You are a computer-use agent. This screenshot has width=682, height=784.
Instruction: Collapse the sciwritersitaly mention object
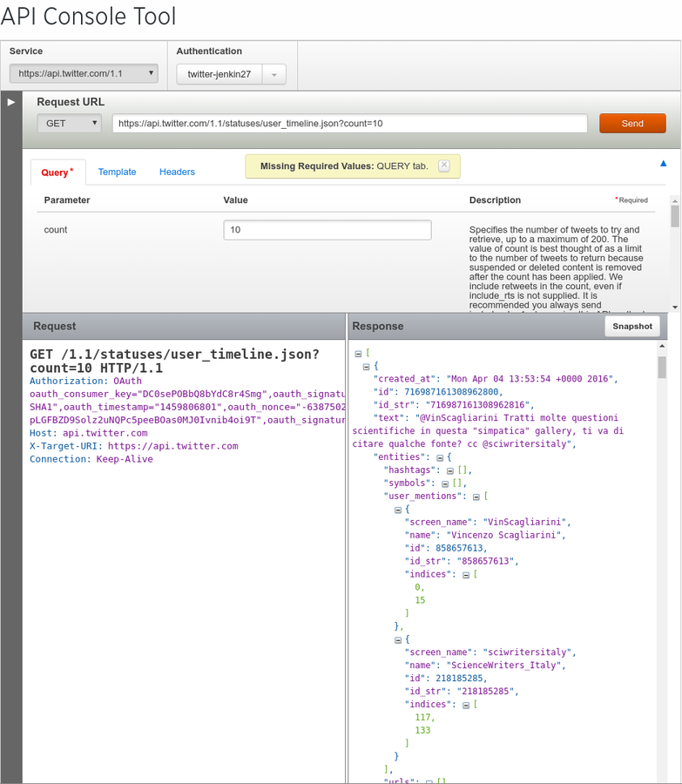[x=398, y=640]
